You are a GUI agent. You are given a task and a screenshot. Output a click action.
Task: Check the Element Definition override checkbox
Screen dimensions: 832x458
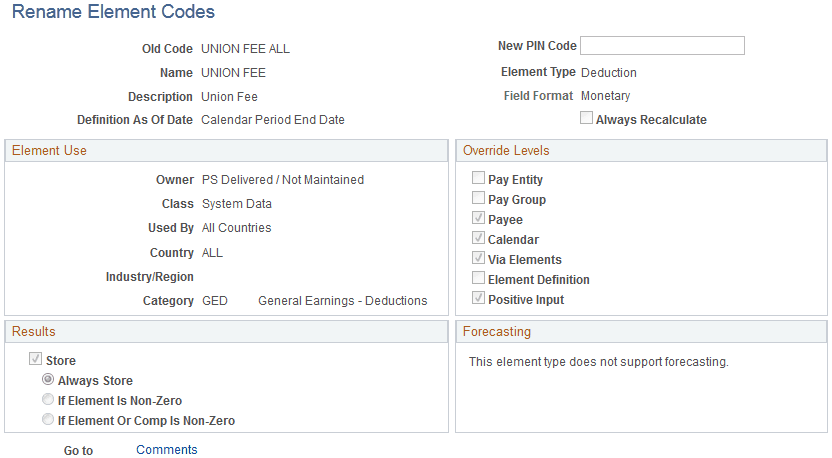pos(478,280)
